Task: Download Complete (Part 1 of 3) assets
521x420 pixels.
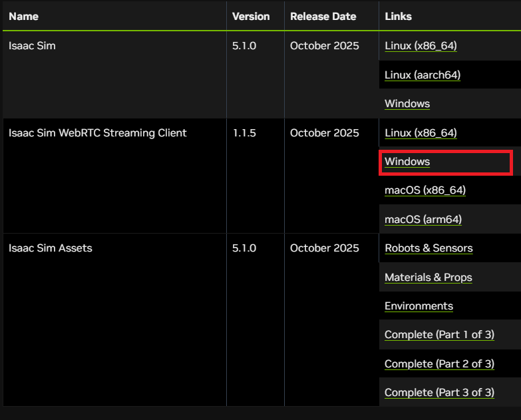Action: [x=439, y=335]
